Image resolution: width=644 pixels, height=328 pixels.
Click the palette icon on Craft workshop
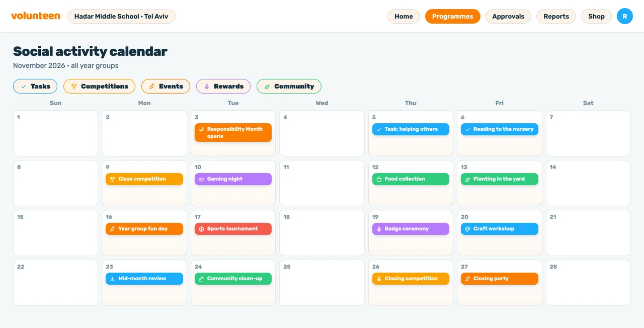pos(468,229)
